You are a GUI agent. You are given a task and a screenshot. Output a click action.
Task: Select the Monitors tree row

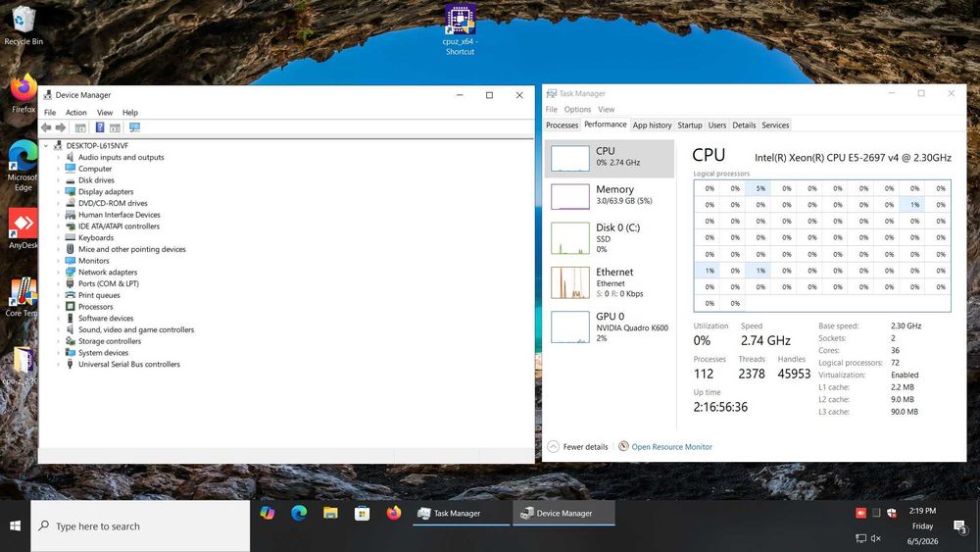(x=87, y=261)
